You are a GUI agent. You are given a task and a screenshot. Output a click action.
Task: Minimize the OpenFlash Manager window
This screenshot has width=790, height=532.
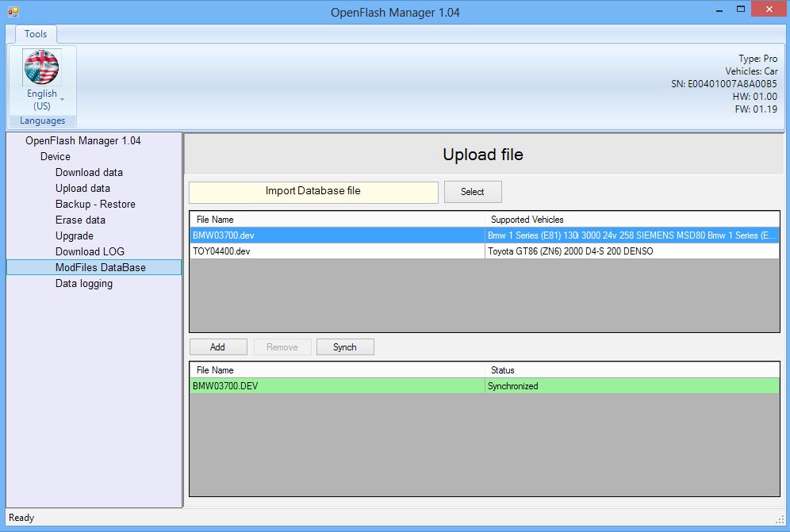tap(719, 10)
